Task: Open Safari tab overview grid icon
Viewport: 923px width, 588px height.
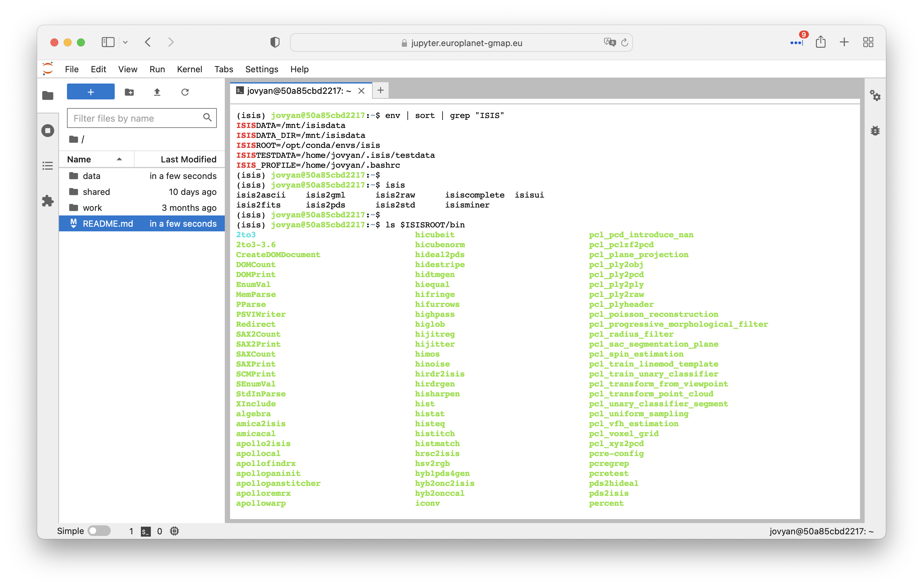Action: tap(868, 42)
